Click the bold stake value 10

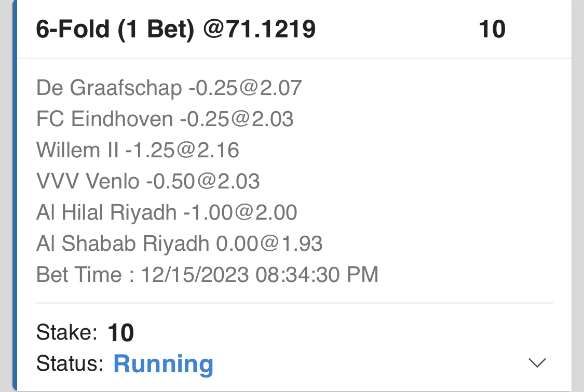[121, 333]
